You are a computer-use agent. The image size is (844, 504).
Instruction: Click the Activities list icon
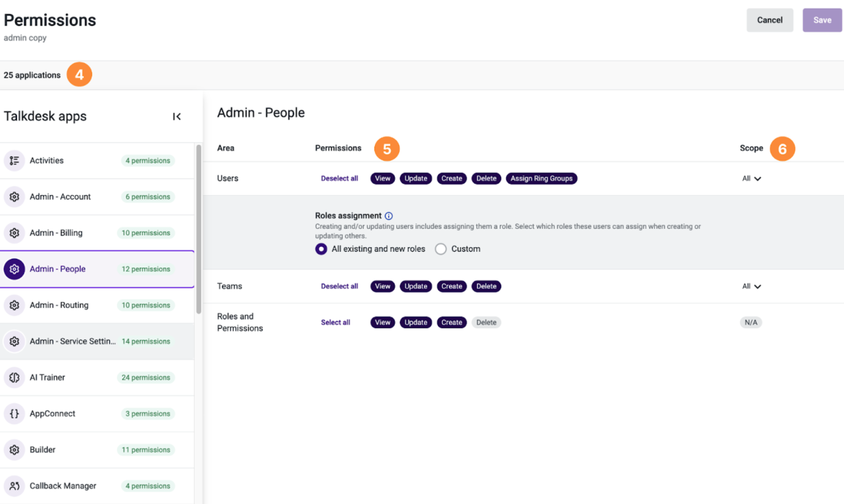pos(14,160)
